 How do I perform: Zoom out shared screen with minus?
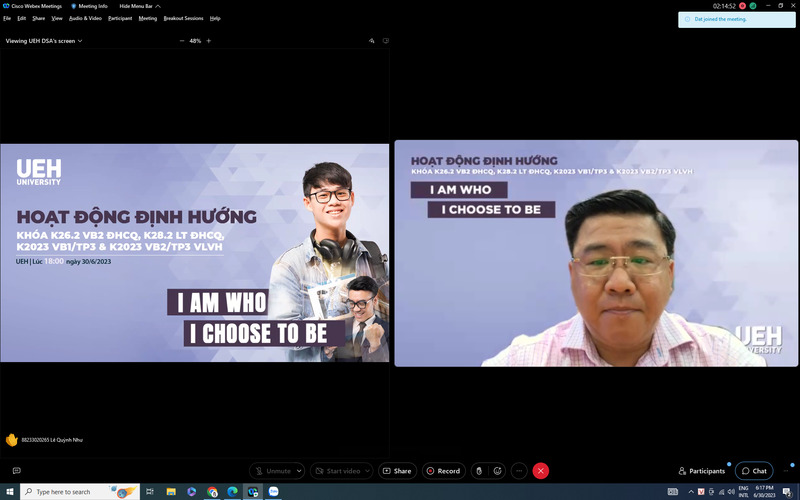182,41
